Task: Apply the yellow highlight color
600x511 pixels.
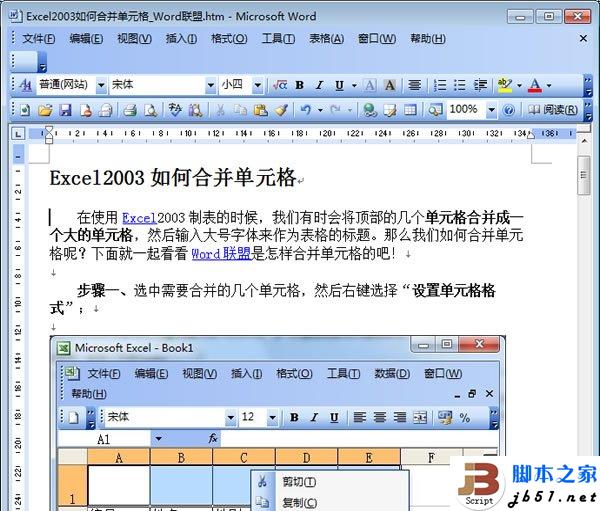Action: tap(505, 85)
